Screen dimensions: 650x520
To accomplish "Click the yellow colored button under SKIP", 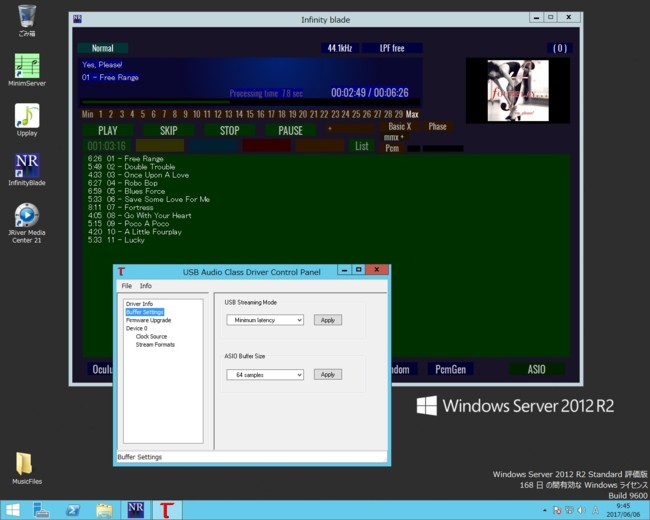I will click(x=160, y=146).
